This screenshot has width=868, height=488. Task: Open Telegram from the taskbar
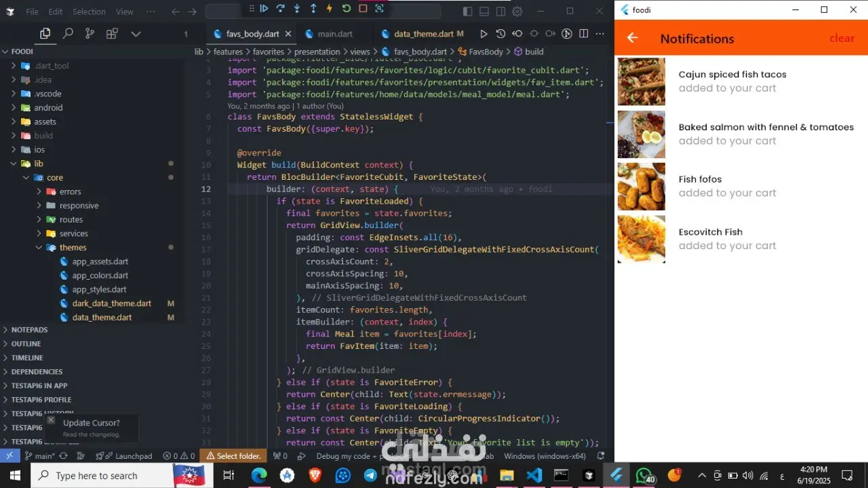(x=371, y=476)
